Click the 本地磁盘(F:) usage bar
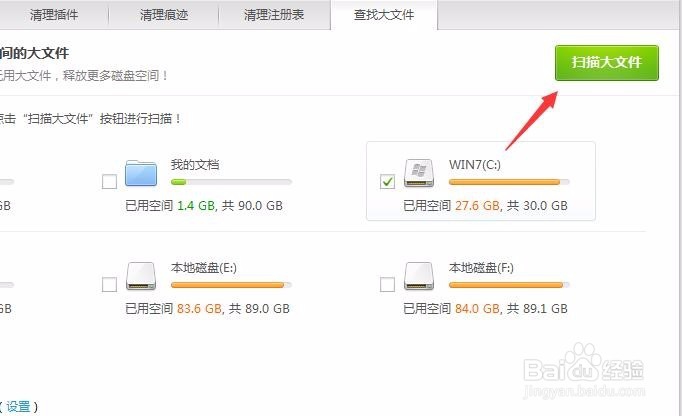The width and height of the screenshot is (682, 416). tap(509, 285)
